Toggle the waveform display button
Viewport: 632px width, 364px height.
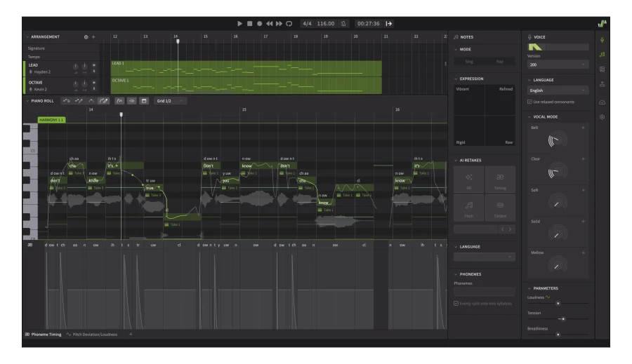132,101
